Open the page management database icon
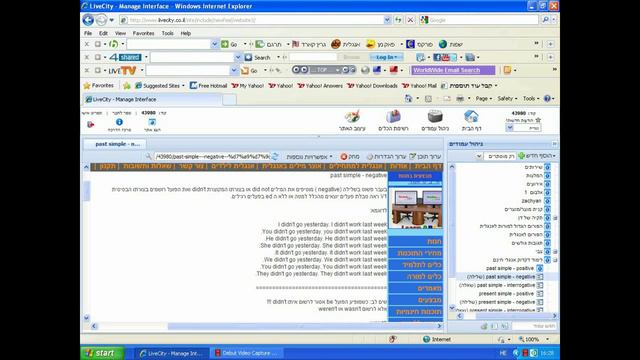Viewport: 640px width, 360px height. [435, 117]
